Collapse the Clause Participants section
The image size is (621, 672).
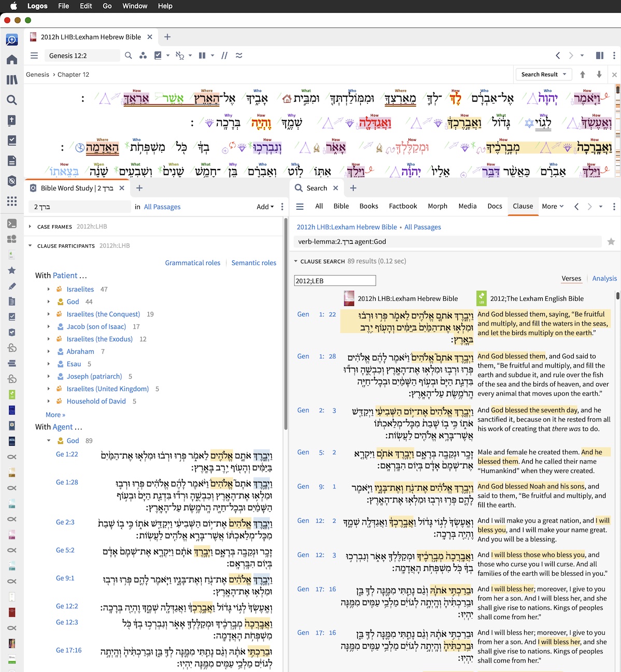pyautogui.click(x=30, y=246)
